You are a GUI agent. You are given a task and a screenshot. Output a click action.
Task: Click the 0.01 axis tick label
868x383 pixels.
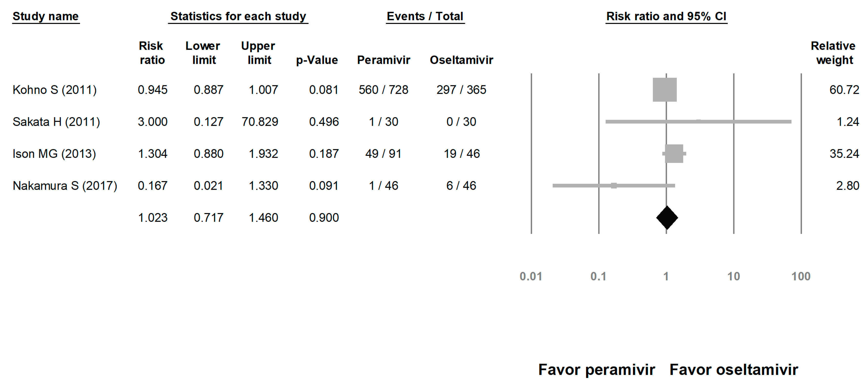531,276
